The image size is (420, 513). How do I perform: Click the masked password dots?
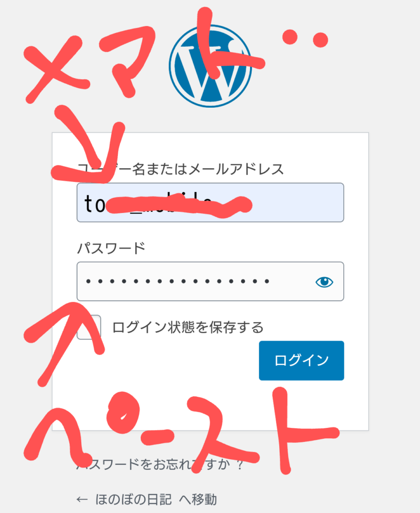coord(177,282)
